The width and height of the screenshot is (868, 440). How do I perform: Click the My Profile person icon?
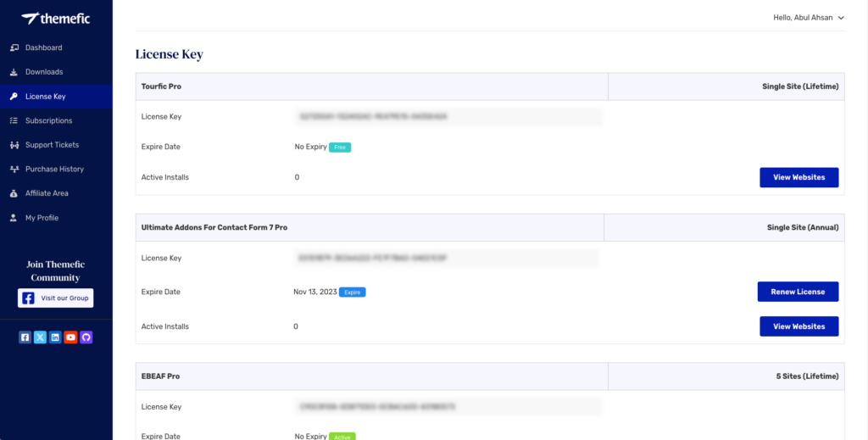coord(14,218)
